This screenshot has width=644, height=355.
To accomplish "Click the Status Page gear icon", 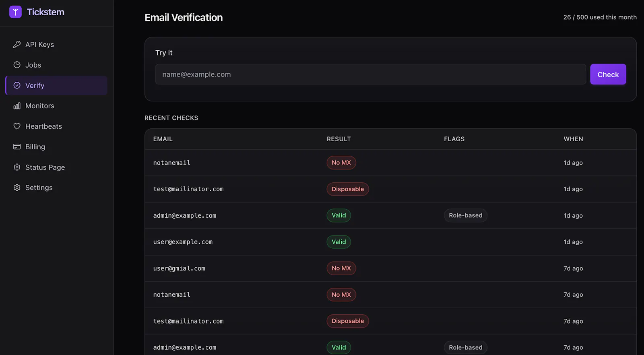I will pyautogui.click(x=17, y=167).
